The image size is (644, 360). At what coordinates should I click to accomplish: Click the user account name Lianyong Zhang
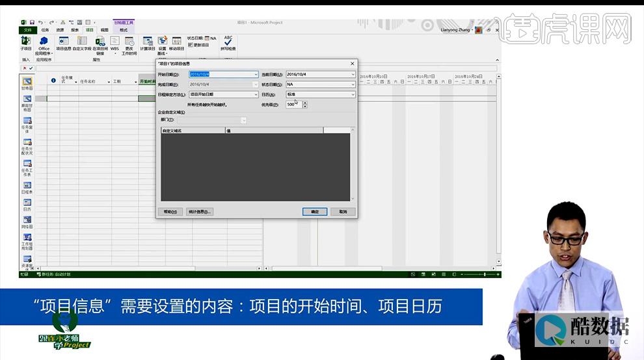455,30
